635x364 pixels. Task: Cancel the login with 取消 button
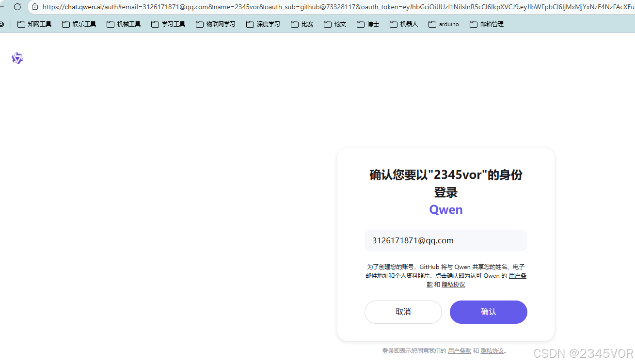403,312
